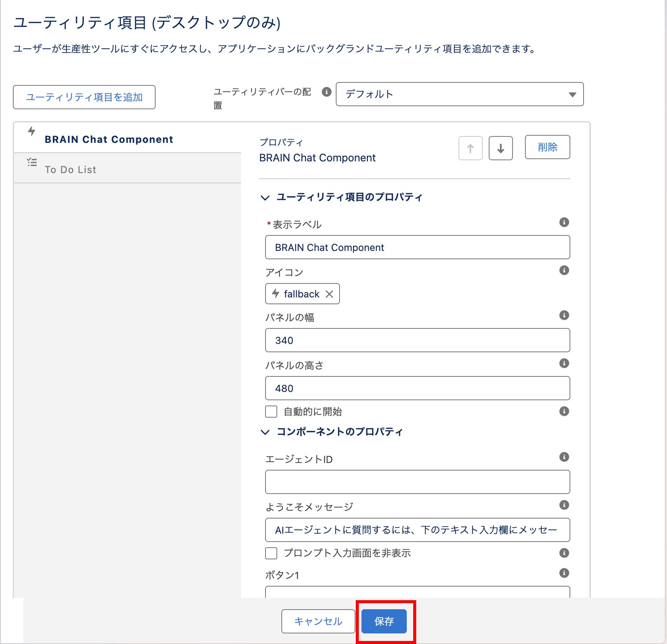Click the 保存 button

384,621
